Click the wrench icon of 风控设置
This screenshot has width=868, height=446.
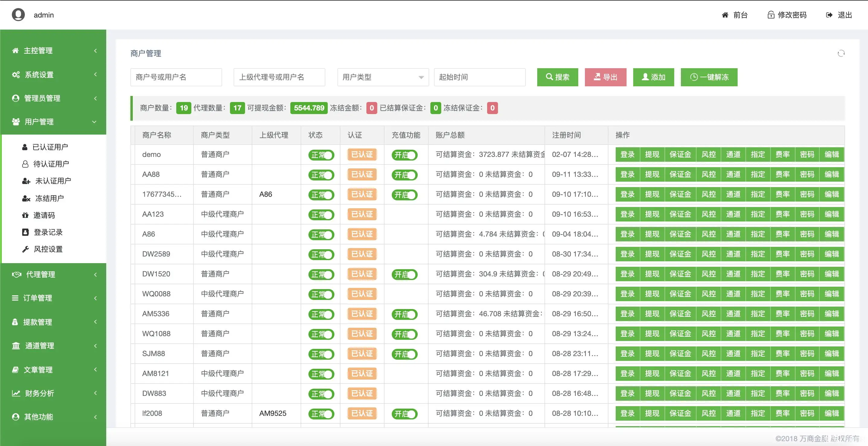tap(25, 249)
